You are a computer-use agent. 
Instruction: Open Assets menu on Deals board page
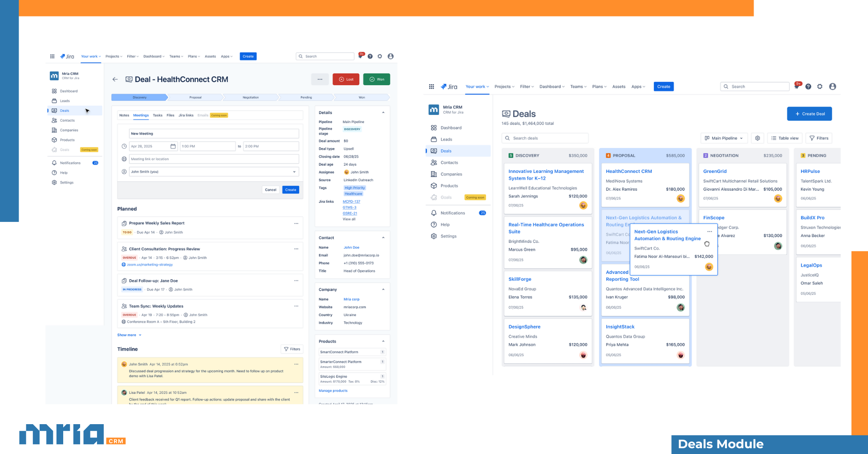click(x=619, y=86)
